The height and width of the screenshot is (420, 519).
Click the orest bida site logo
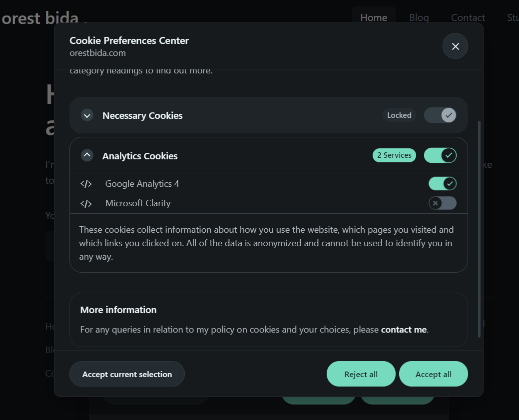tap(40, 18)
